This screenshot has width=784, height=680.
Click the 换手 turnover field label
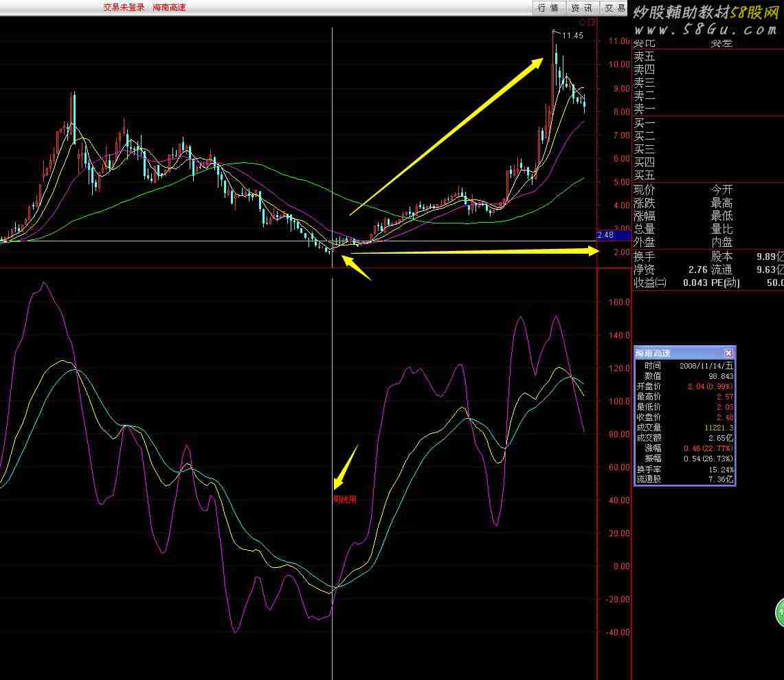tap(645, 256)
